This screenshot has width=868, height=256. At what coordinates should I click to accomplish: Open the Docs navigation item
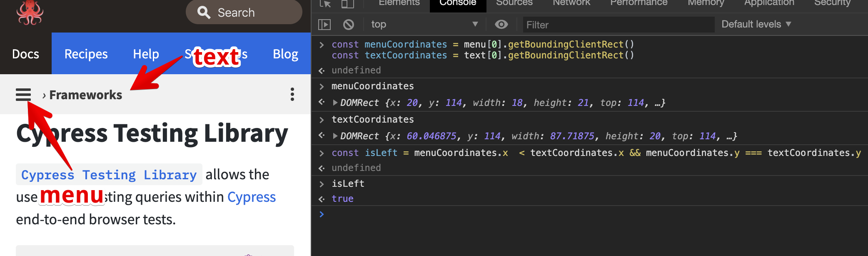[x=25, y=54]
